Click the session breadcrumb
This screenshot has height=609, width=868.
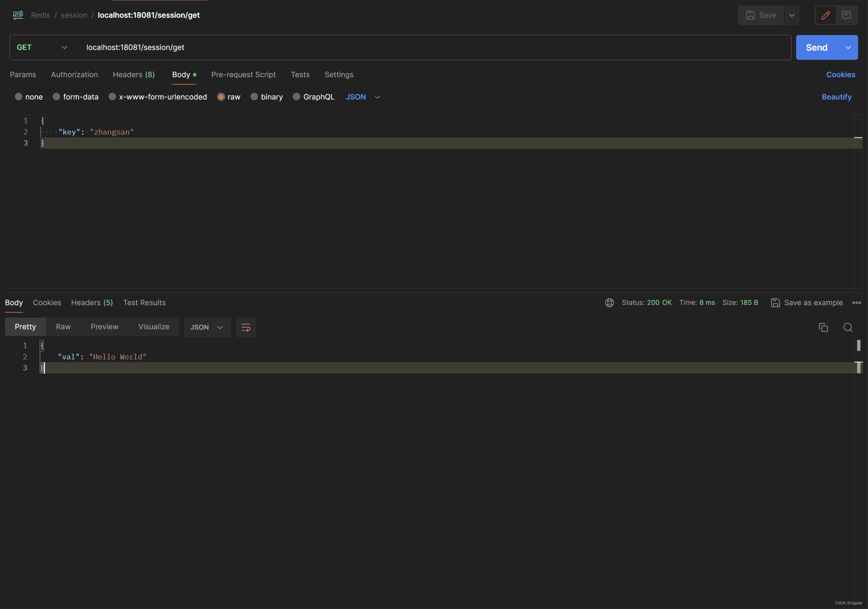point(74,15)
